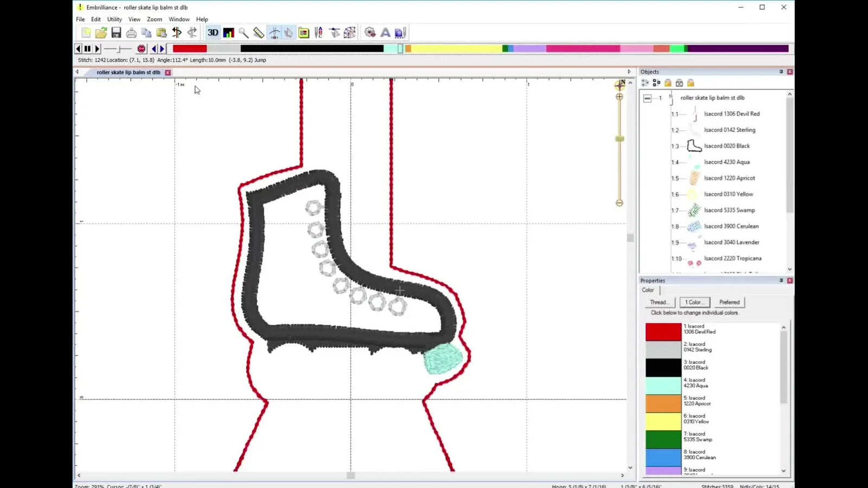Image resolution: width=868 pixels, height=488 pixels.
Task: Jump to previous color with blue left arrow
Action: [x=154, y=49]
